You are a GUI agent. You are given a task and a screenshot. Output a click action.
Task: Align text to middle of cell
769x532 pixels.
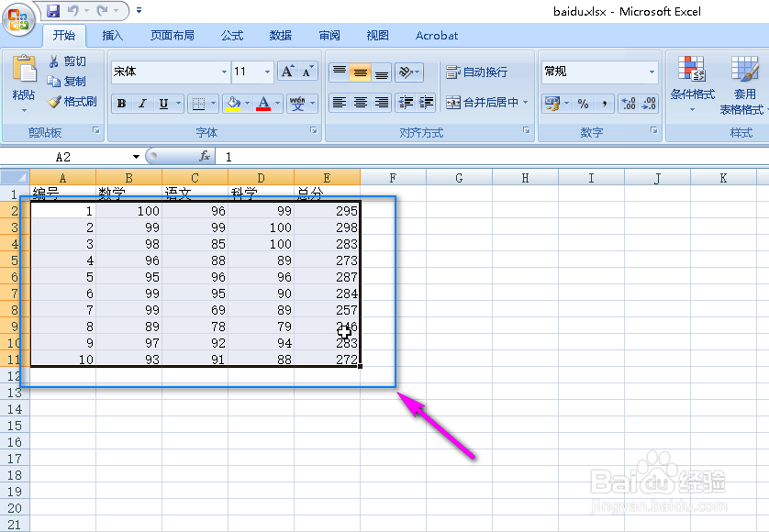(361, 72)
